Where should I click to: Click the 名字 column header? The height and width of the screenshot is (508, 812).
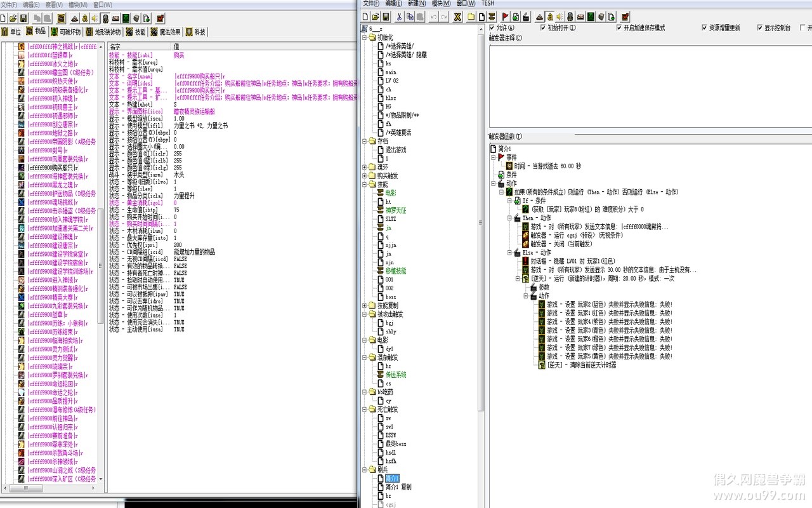[x=140, y=46]
